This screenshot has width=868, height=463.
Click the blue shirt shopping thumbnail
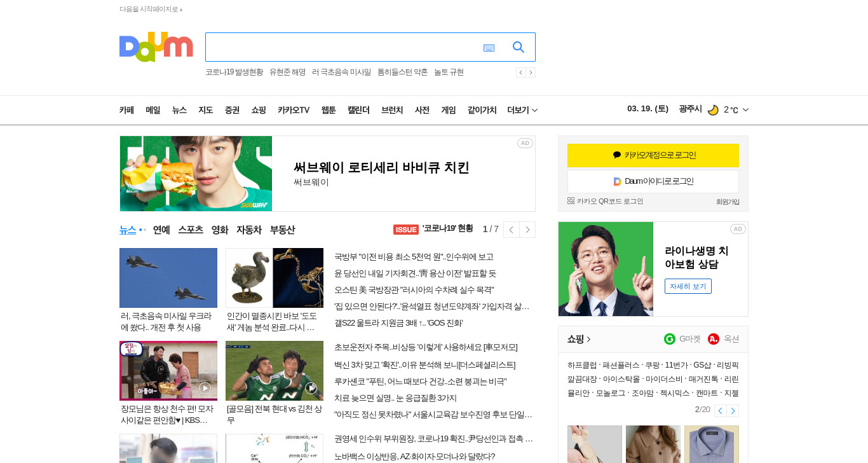coord(712,444)
